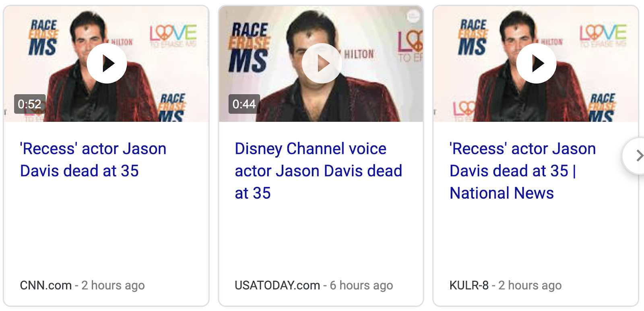Screen dimensions: 644x311
Task: Click the 0:52 duration badge
Action: tap(29, 104)
